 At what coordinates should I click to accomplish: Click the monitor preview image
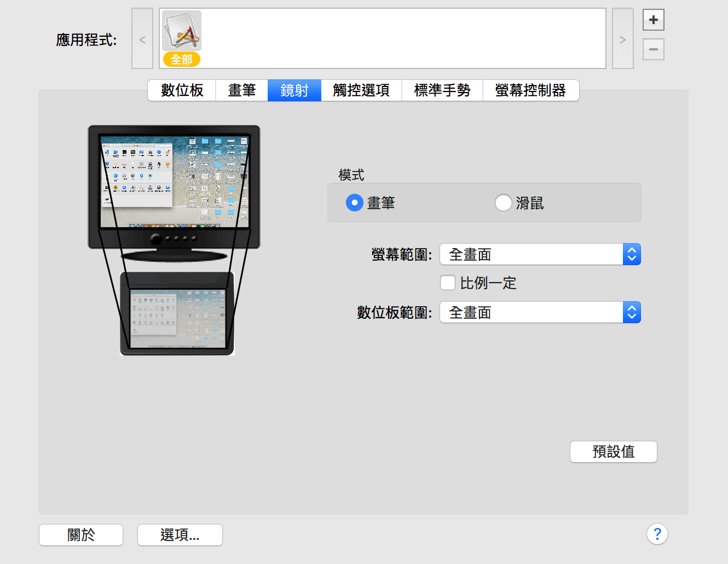(174, 193)
